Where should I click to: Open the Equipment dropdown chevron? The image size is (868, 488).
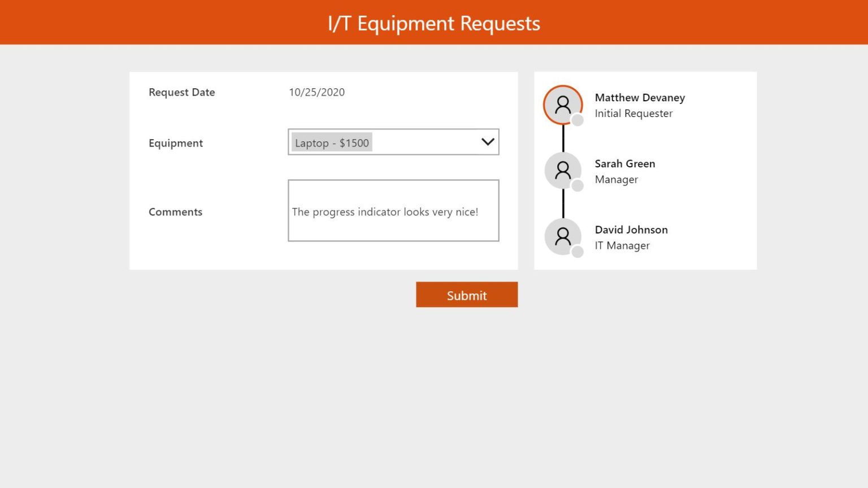(x=487, y=142)
